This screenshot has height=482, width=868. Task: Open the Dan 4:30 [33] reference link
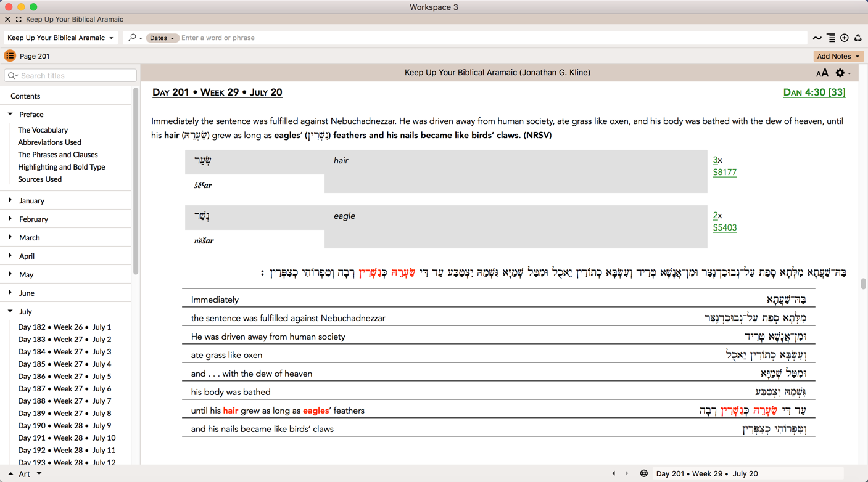coord(814,92)
